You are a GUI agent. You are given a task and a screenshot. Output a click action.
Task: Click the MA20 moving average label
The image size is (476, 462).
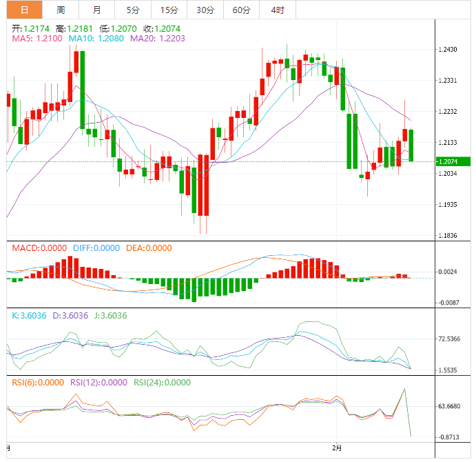click(x=152, y=39)
